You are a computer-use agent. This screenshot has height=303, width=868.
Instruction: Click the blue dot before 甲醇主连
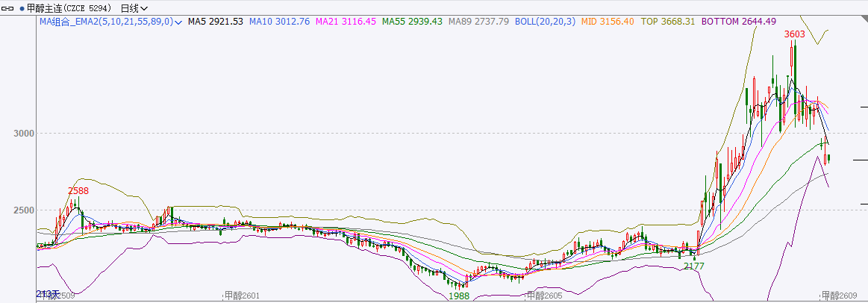point(21,8)
